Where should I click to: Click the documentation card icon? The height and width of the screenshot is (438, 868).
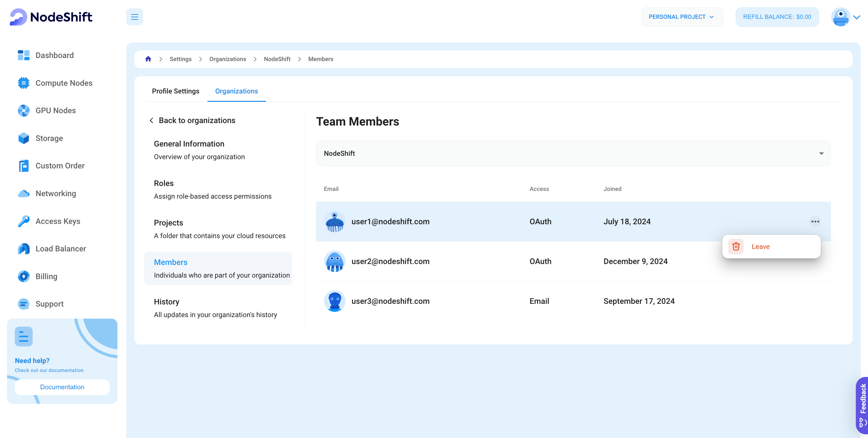point(24,337)
